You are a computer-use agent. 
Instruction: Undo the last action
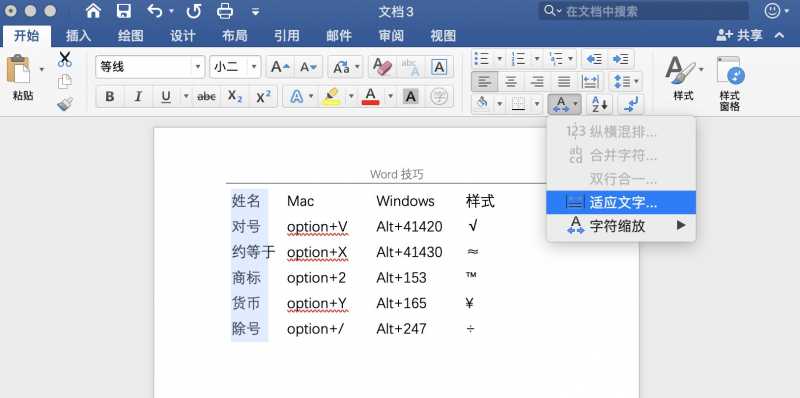tap(155, 11)
